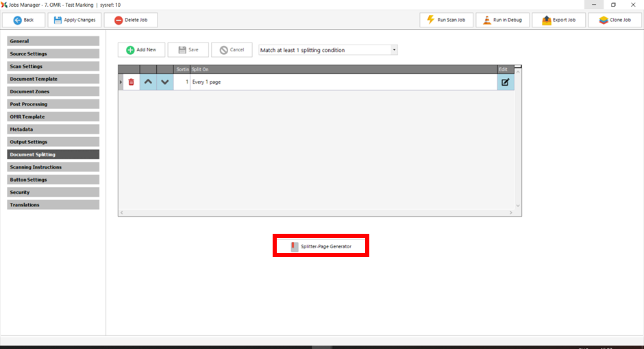Delete the 'Every 1 page' splitting row
644x349 pixels.
[x=132, y=82]
